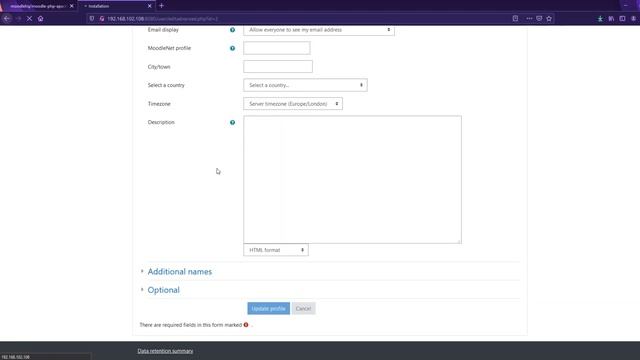Toggle reader view icon
The height and width of the screenshot is (360, 640).
[x=515, y=18]
